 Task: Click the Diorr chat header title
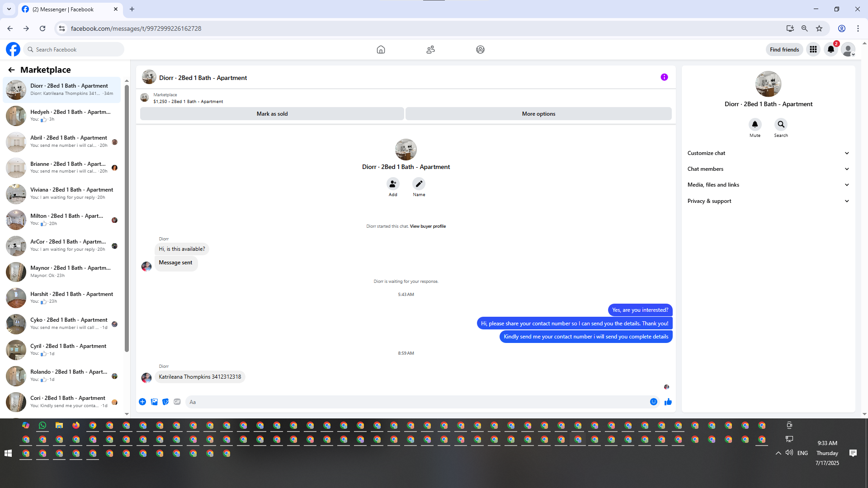click(203, 78)
